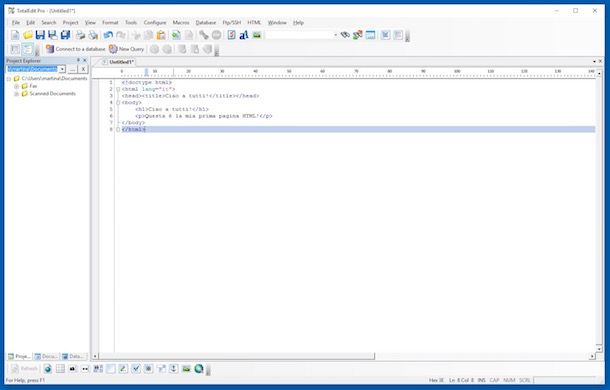Click the camera-like icon in the bottom toolbar
The height and width of the screenshot is (390, 610).
tap(73, 369)
